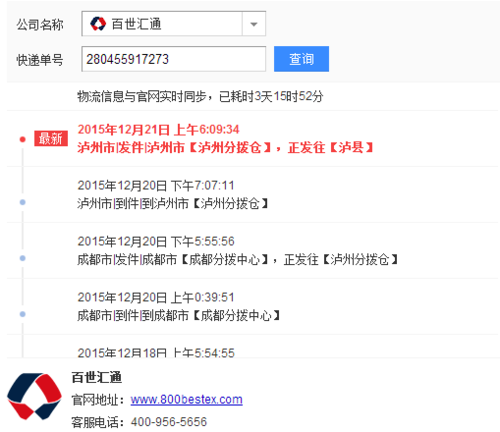Select the status text 正发往【泸县】 line
500x432 pixels.
point(225,147)
